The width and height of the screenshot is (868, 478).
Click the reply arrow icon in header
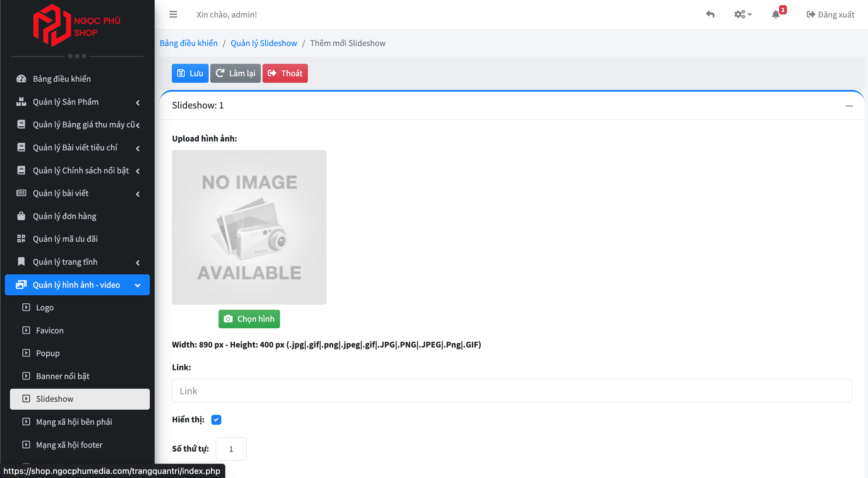pyautogui.click(x=710, y=14)
